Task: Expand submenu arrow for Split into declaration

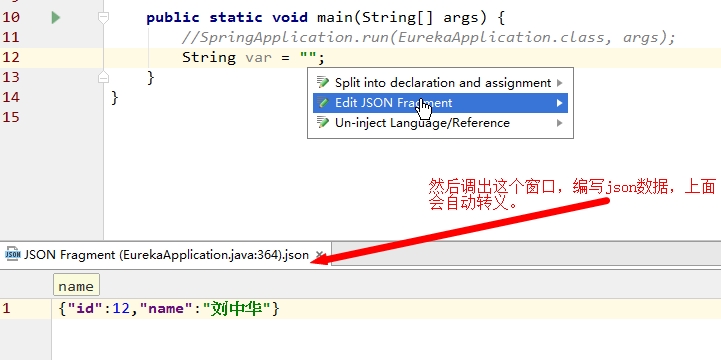Action: pyautogui.click(x=560, y=83)
